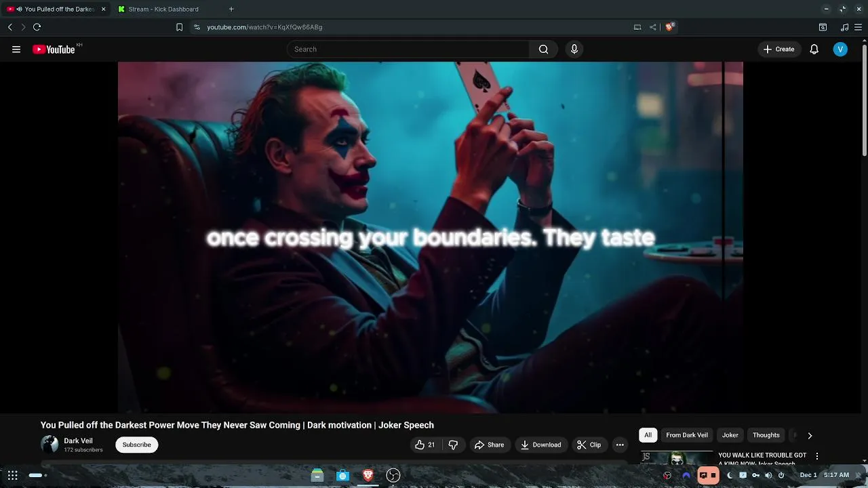Open the Brave Shields lion icon
This screenshot has width=868, height=488.
(670, 27)
